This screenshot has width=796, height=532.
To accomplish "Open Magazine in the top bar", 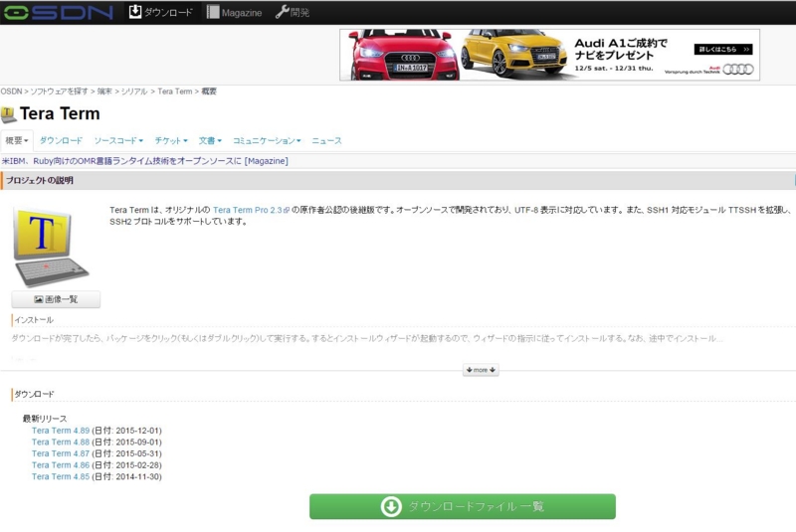I will click(x=234, y=12).
